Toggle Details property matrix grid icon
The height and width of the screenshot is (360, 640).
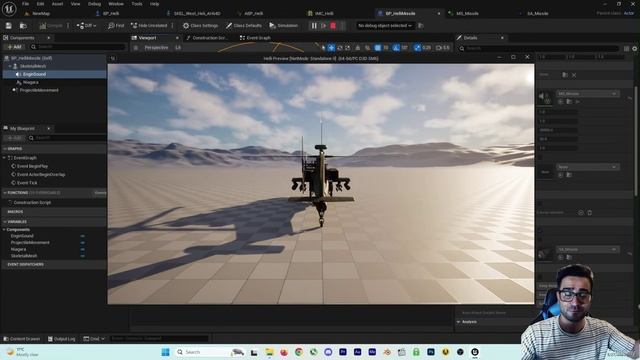point(626,49)
